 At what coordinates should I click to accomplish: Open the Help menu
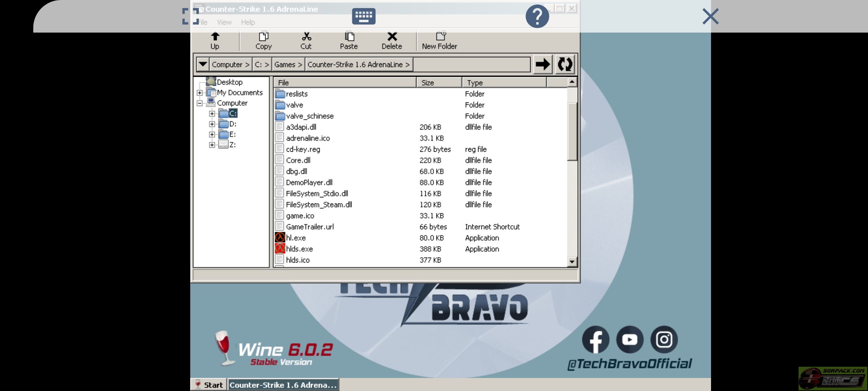(248, 22)
